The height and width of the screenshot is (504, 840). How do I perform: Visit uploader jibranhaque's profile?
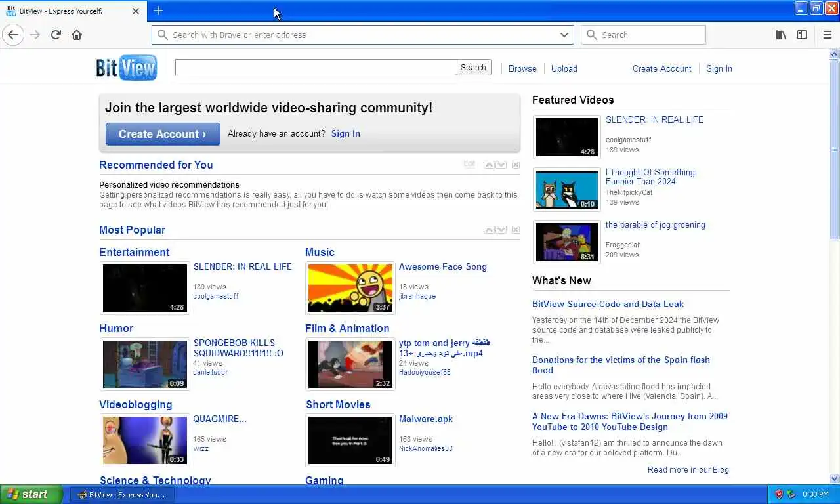coord(417,296)
